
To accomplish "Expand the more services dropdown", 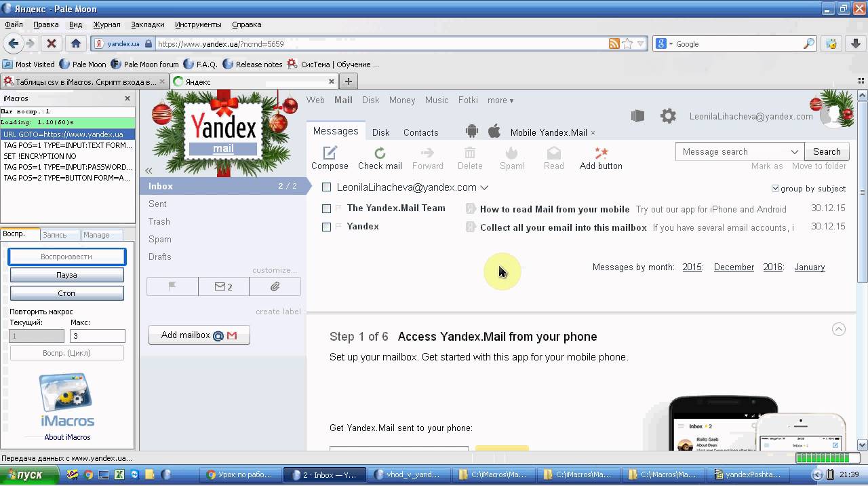I will 500,100.
